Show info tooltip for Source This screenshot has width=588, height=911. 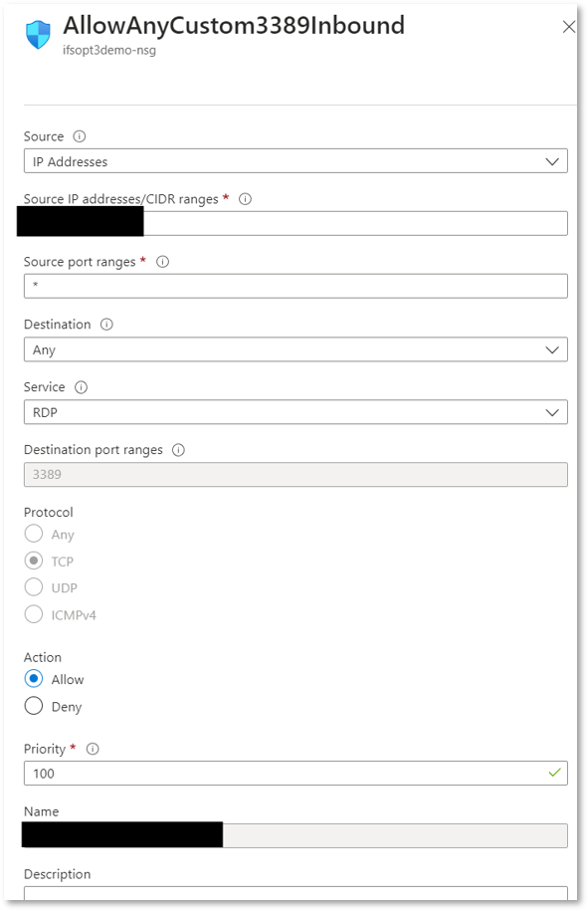(79, 136)
